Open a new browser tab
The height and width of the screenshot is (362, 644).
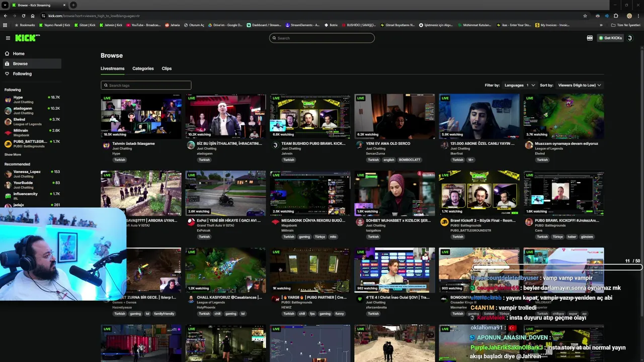click(73, 5)
